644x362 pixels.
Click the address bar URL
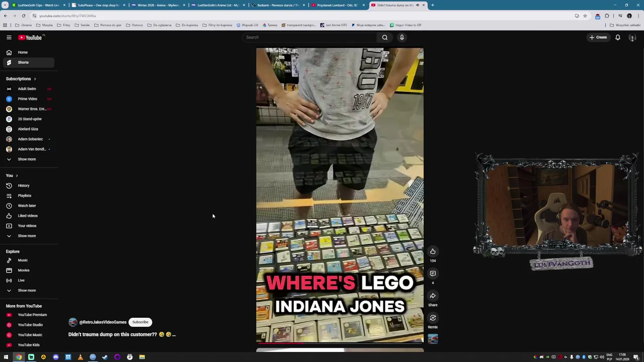click(x=68, y=16)
